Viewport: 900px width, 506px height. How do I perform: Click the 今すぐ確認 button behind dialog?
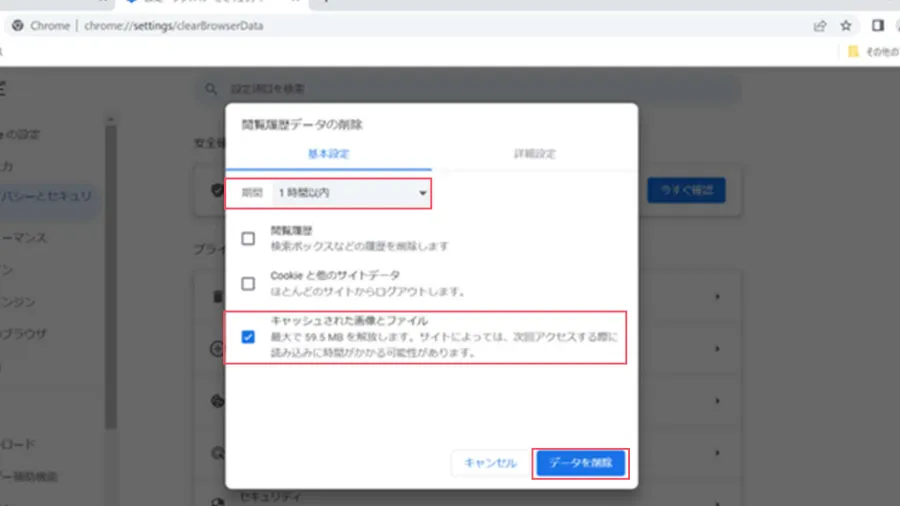point(686,190)
